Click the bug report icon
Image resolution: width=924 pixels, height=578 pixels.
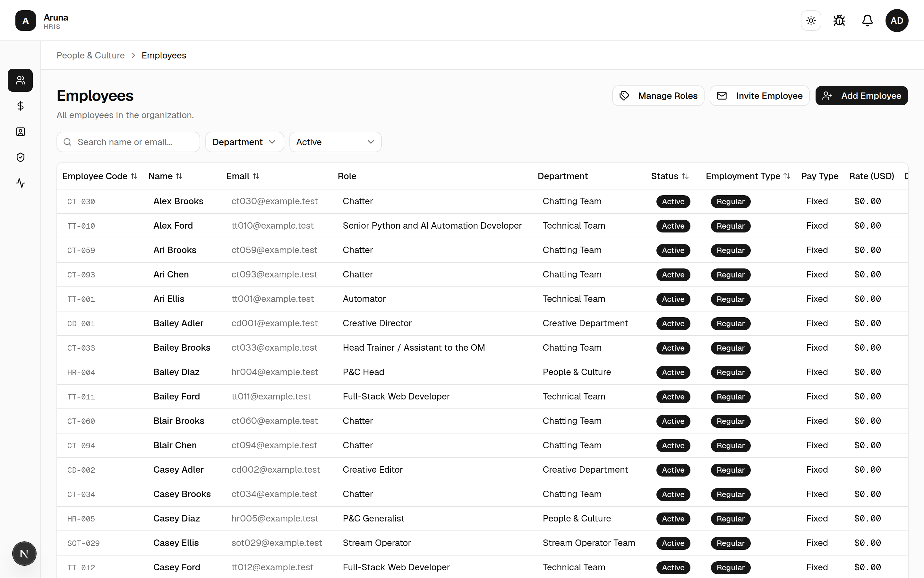839,21
